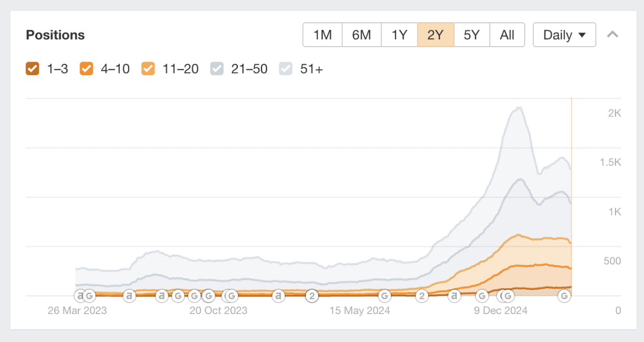Disable the 11–20 positions series
Viewport: 644px width, 342px height.
pos(148,69)
